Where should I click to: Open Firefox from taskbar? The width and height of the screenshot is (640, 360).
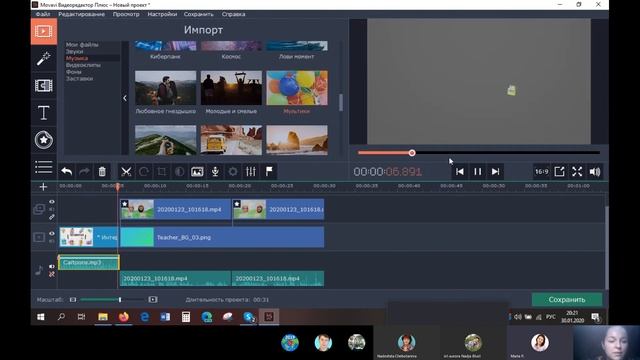pos(124,317)
